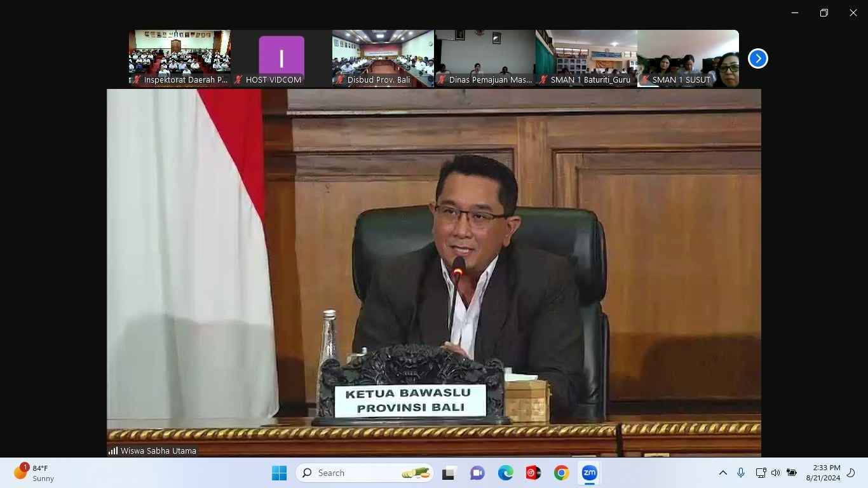868x488 pixels.
Task: Expand the hidden system tray icons chevron
Action: point(722,473)
